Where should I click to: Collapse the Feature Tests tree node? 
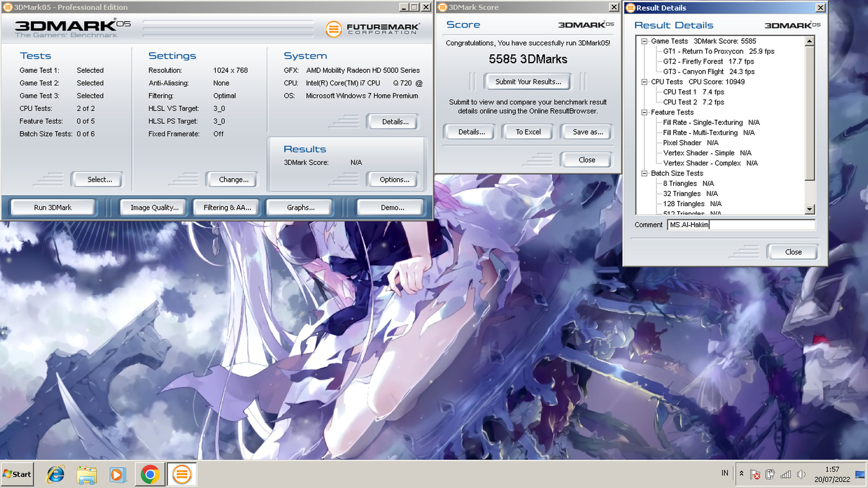644,113
